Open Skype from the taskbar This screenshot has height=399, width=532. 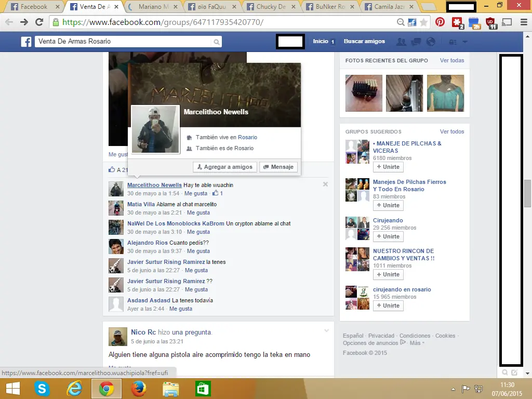pos(42,389)
